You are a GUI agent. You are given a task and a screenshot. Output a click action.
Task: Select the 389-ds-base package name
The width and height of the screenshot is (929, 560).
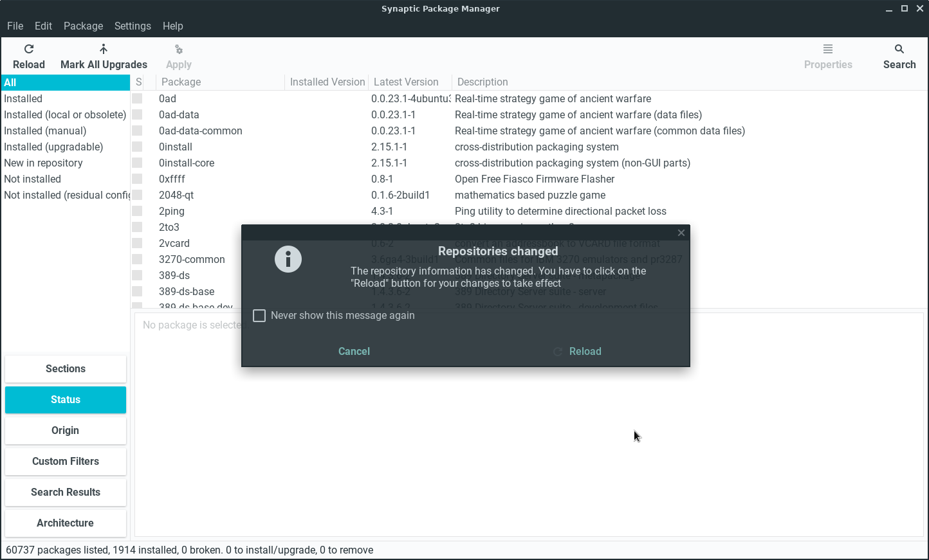tap(187, 291)
